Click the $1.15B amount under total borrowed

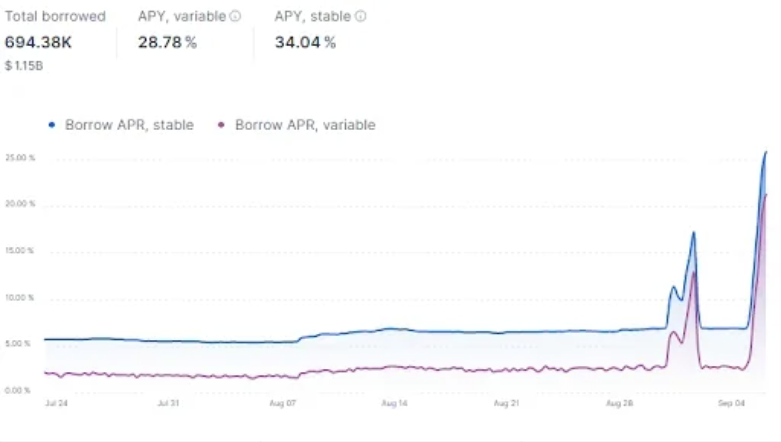click(24, 66)
